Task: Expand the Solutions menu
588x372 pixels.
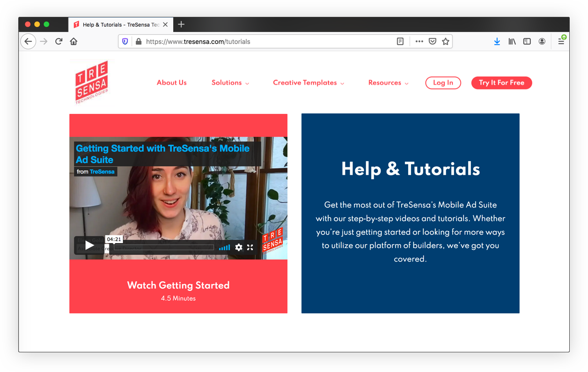Action: point(230,82)
